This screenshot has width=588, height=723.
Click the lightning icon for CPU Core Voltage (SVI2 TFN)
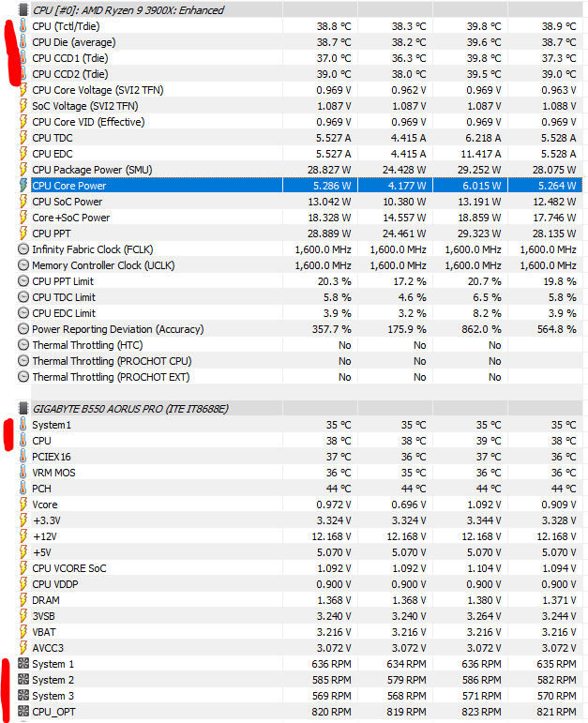23,89
